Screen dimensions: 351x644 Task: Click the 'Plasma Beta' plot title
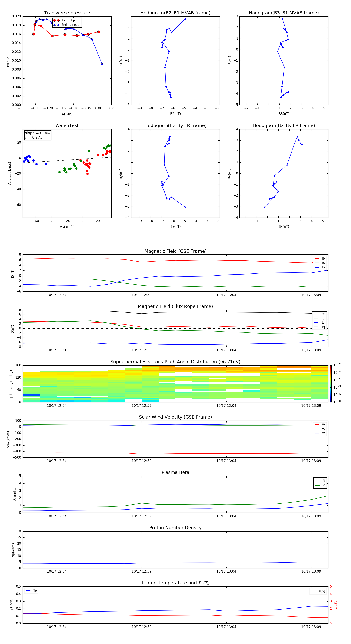pos(175,472)
